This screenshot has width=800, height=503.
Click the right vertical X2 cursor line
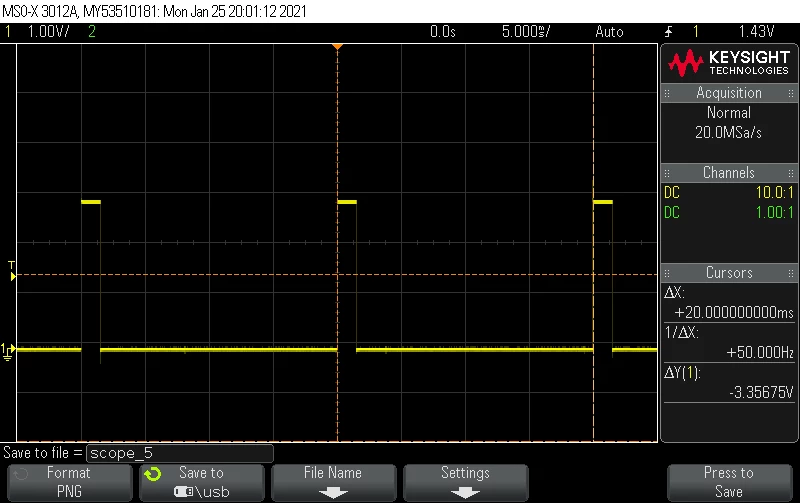click(593, 242)
